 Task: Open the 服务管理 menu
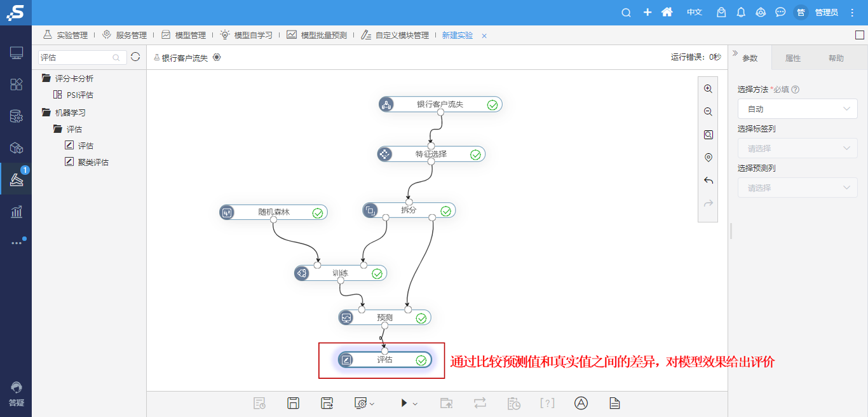(125, 35)
